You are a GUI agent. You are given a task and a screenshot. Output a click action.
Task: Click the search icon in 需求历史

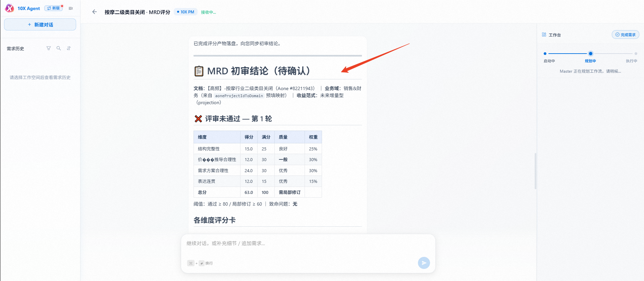click(x=59, y=48)
